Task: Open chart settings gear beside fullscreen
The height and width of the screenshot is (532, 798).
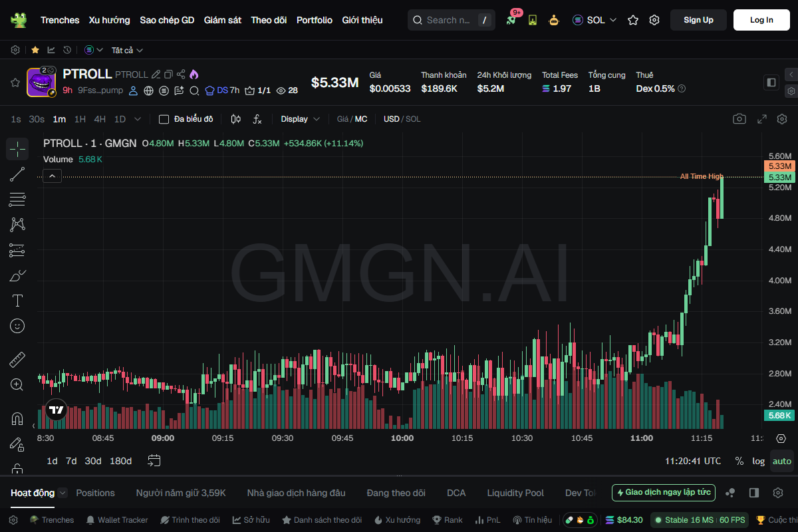Action: pos(782,119)
